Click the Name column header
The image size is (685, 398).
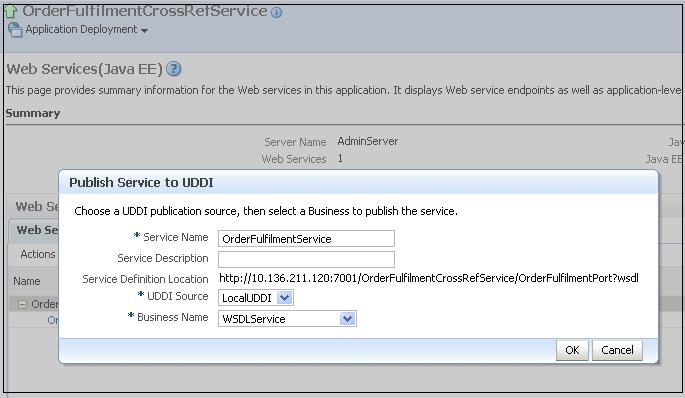27,281
